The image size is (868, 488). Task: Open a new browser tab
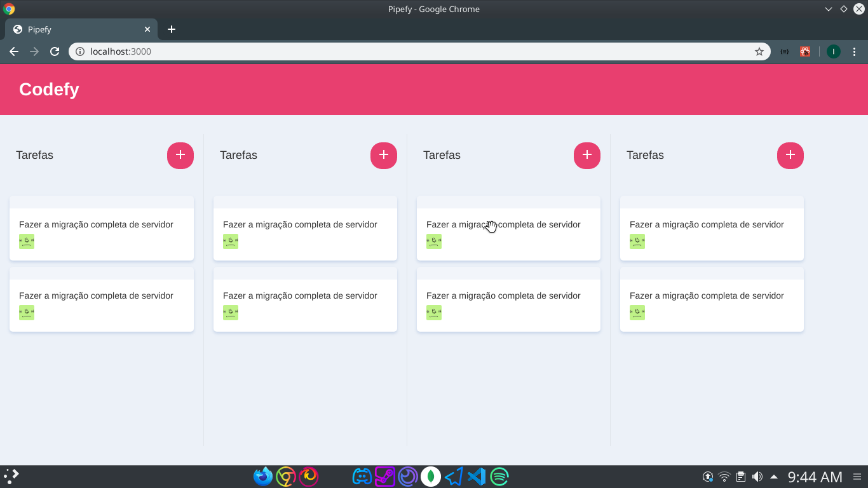click(171, 29)
